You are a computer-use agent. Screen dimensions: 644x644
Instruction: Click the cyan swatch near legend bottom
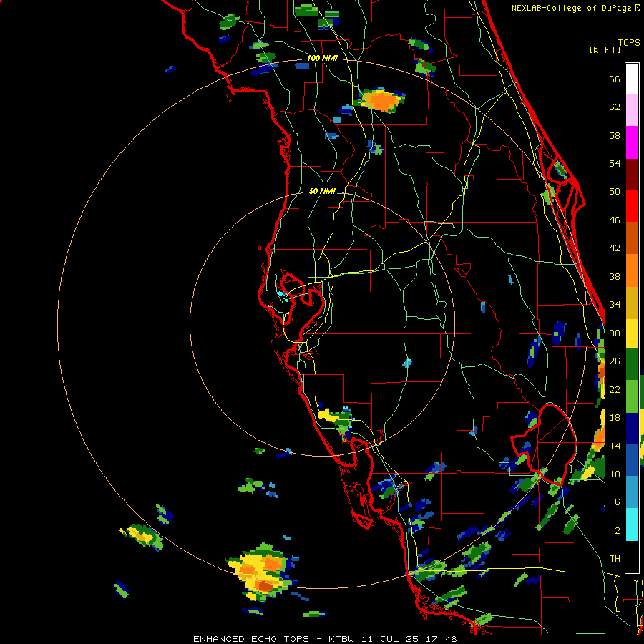(x=632, y=525)
